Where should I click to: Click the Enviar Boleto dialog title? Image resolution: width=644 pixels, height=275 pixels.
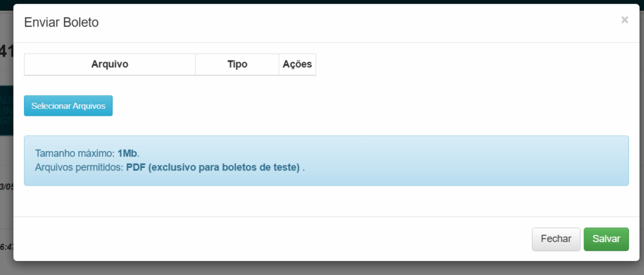click(61, 23)
